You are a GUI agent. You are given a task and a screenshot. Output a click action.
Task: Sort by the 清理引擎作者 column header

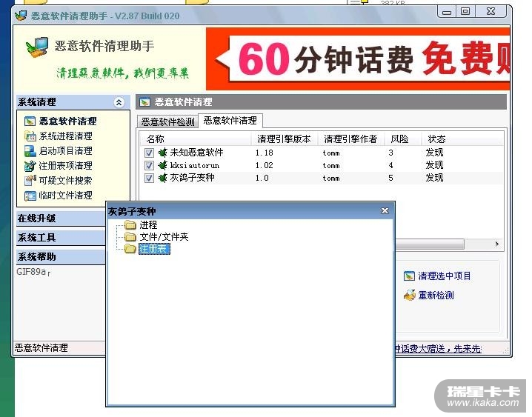tap(350, 139)
